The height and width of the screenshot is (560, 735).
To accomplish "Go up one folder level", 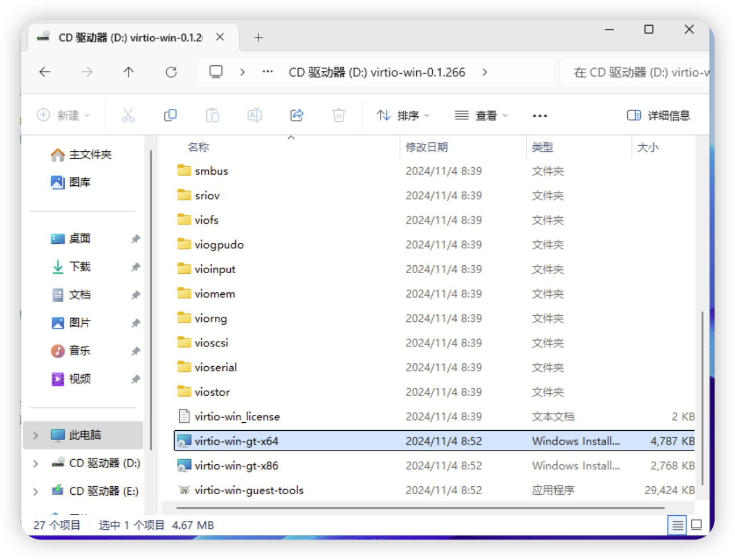I will [129, 72].
